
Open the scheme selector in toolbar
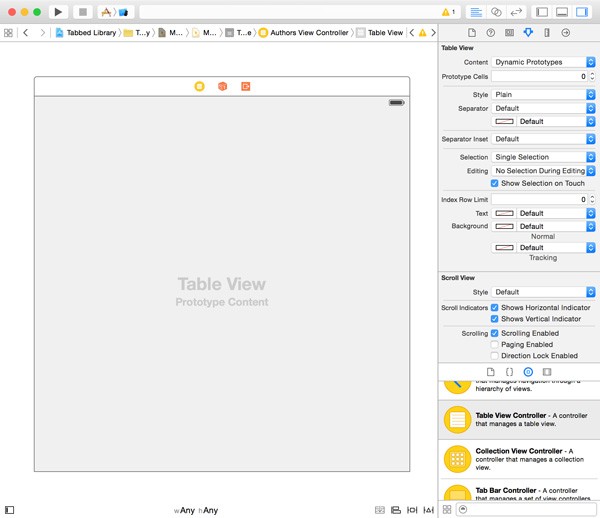(x=116, y=12)
